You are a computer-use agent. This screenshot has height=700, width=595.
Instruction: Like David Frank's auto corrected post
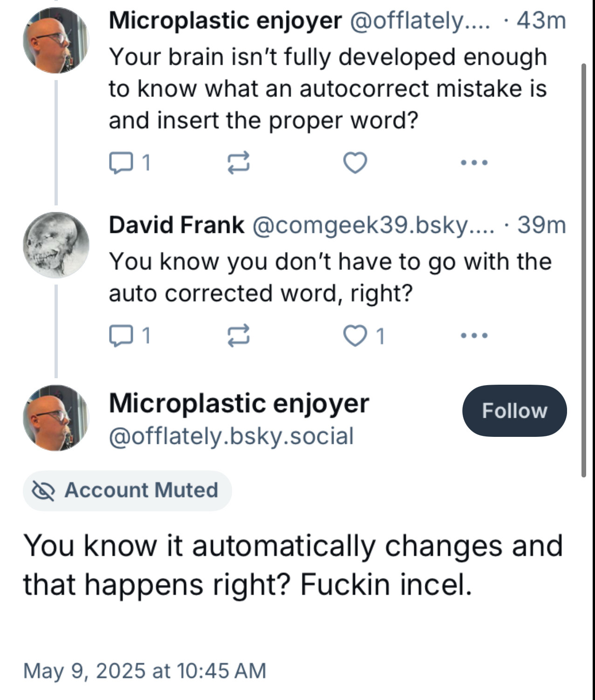click(x=364, y=335)
